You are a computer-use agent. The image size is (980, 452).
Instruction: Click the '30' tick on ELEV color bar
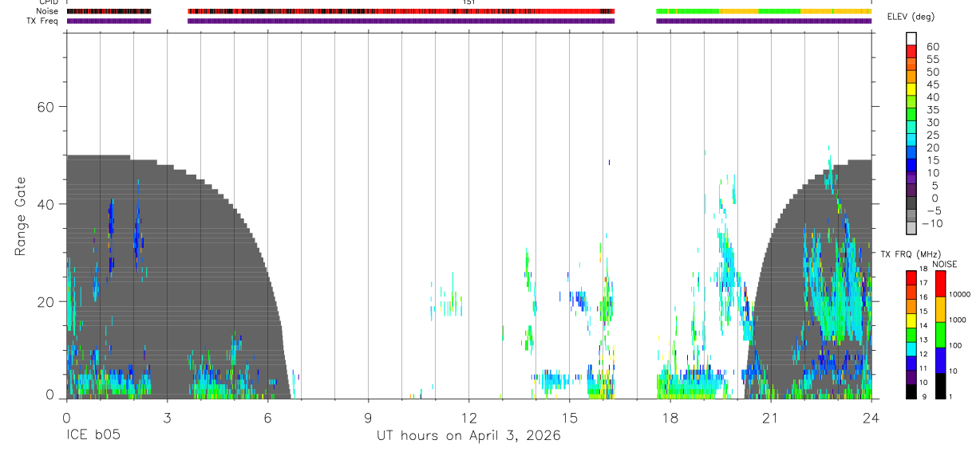932,122
